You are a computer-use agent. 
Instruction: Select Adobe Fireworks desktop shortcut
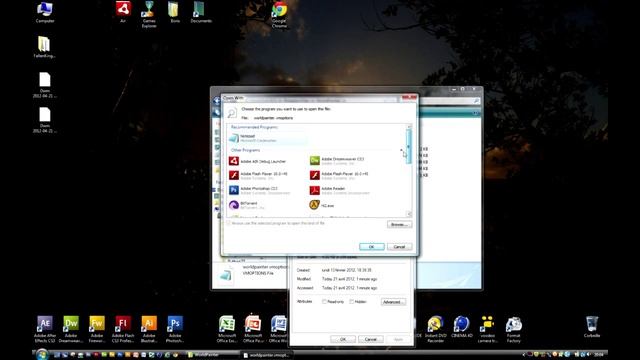(x=97, y=329)
